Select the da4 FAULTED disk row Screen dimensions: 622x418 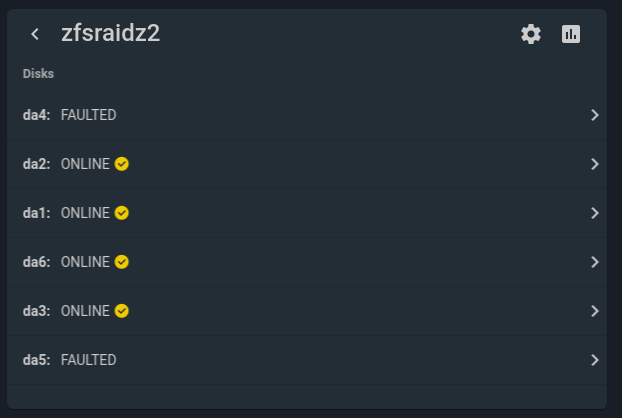pos(307,115)
